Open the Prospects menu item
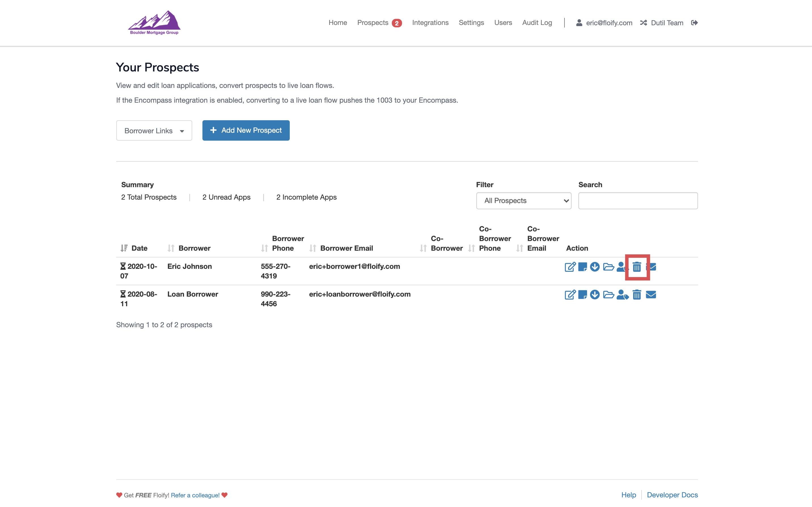 point(373,22)
